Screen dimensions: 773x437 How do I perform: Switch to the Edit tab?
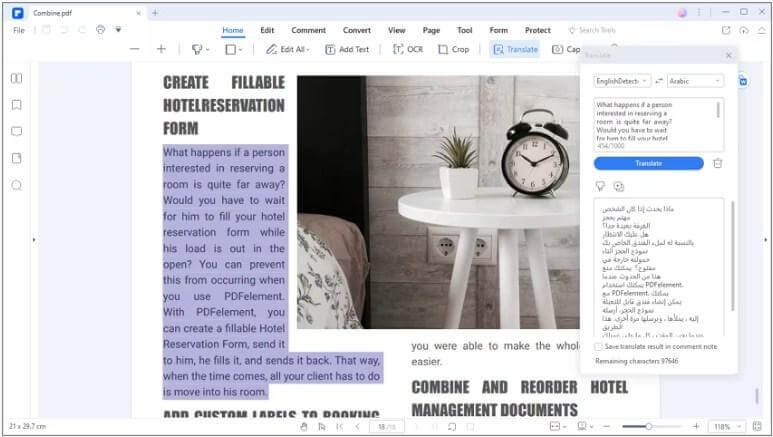point(267,30)
